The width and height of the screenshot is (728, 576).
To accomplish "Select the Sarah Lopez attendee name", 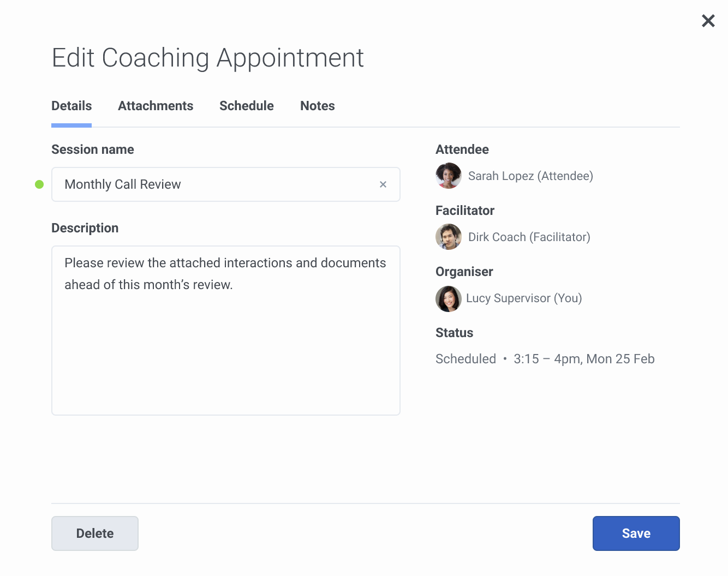I will [x=530, y=176].
